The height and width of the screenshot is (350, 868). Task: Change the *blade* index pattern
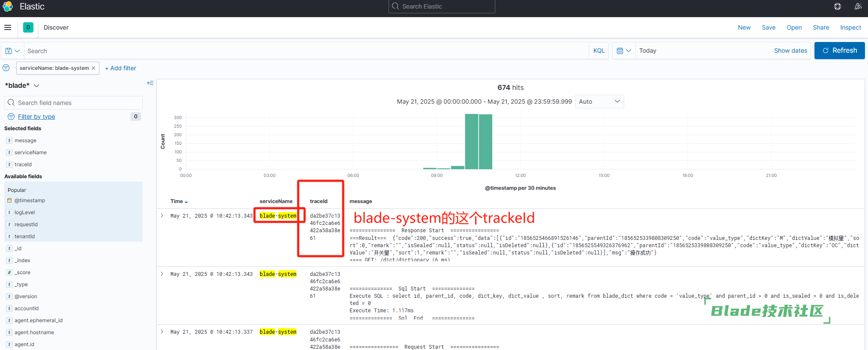click(x=22, y=86)
